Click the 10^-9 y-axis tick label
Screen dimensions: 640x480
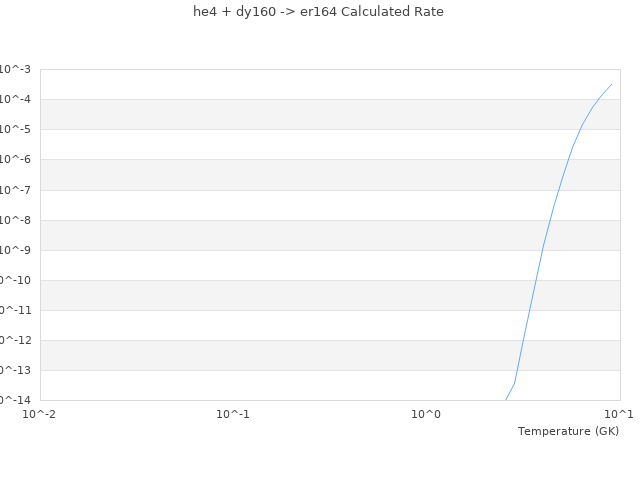click(x=15, y=250)
